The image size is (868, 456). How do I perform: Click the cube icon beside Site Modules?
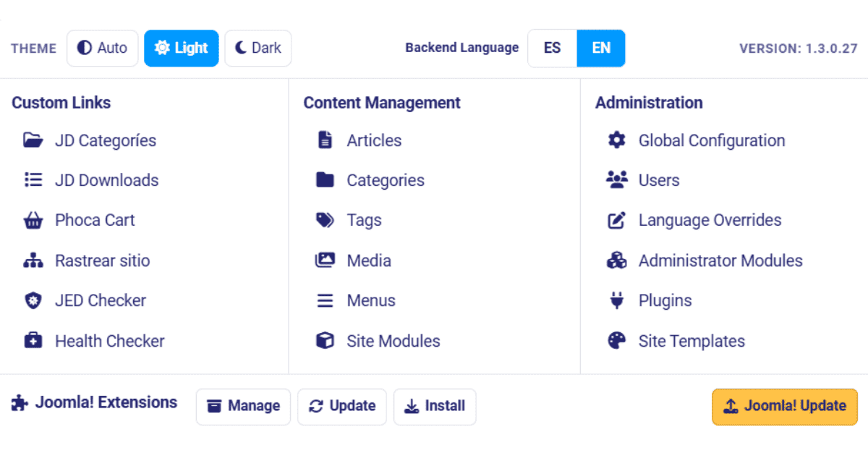[x=325, y=341]
